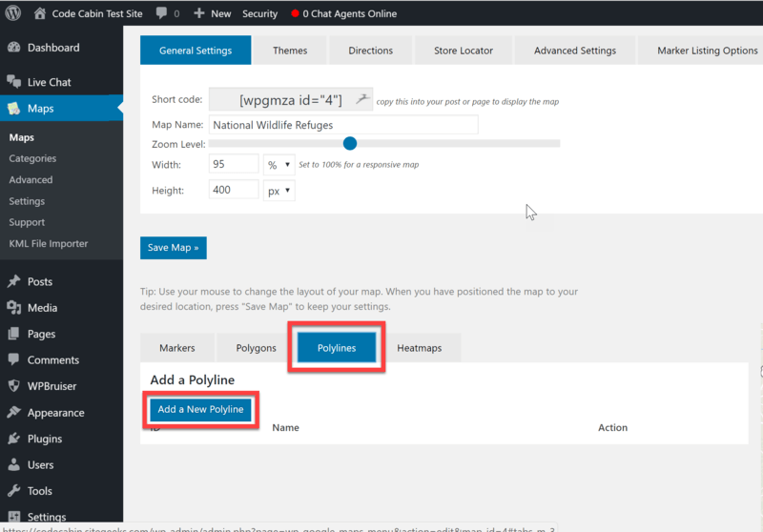
Task: Click the red chat status dot
Action: (295, 13)
